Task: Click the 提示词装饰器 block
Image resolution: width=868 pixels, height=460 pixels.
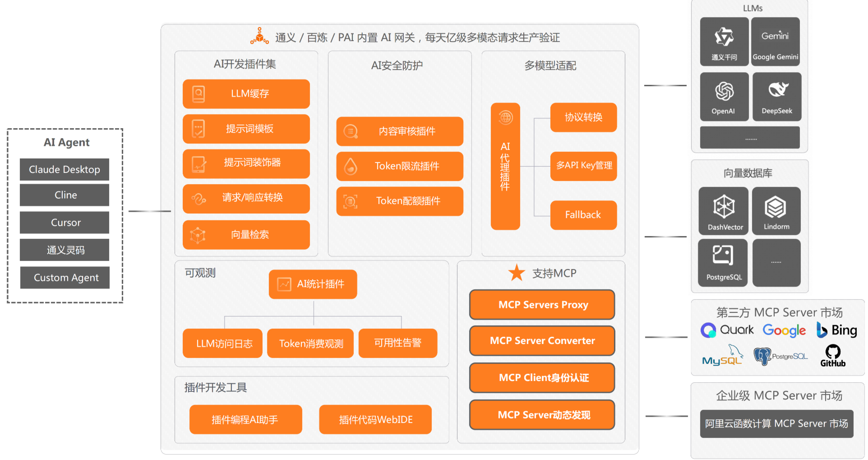Action: tap(246, 164)
